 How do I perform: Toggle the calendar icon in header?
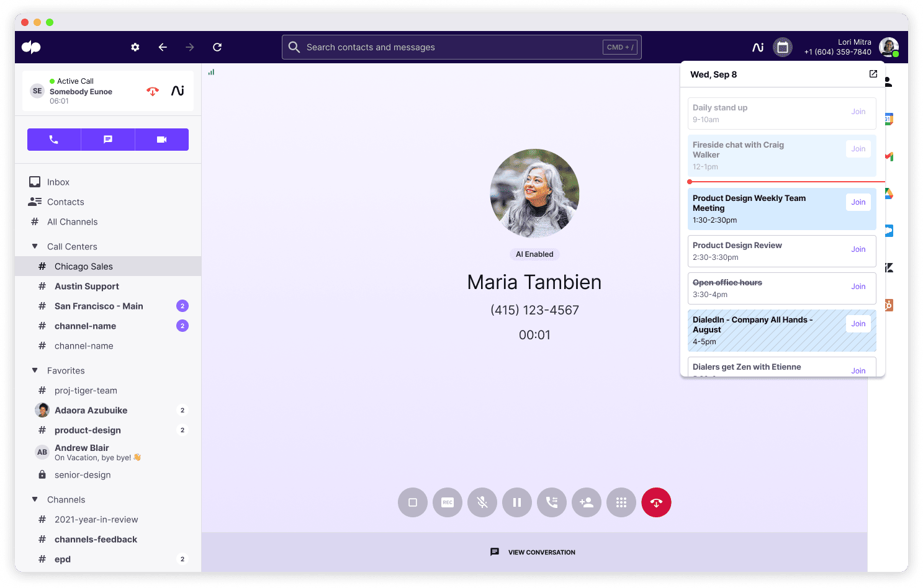[x=783, y=47]
